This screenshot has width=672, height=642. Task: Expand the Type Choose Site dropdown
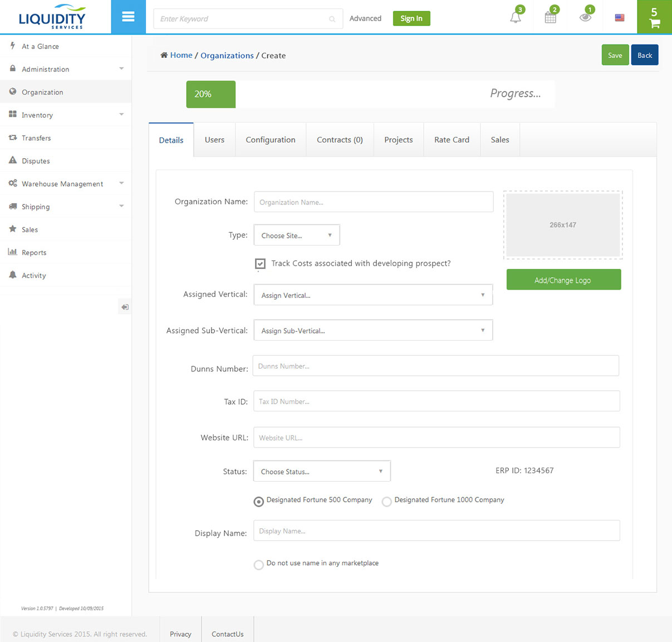click(x=296, y=236)
